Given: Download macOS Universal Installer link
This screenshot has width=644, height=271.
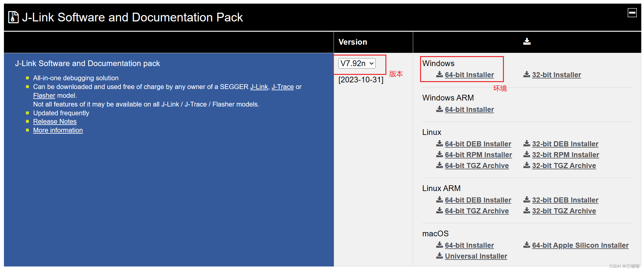Looking at the screenshot, I should [x=476, y=256].
